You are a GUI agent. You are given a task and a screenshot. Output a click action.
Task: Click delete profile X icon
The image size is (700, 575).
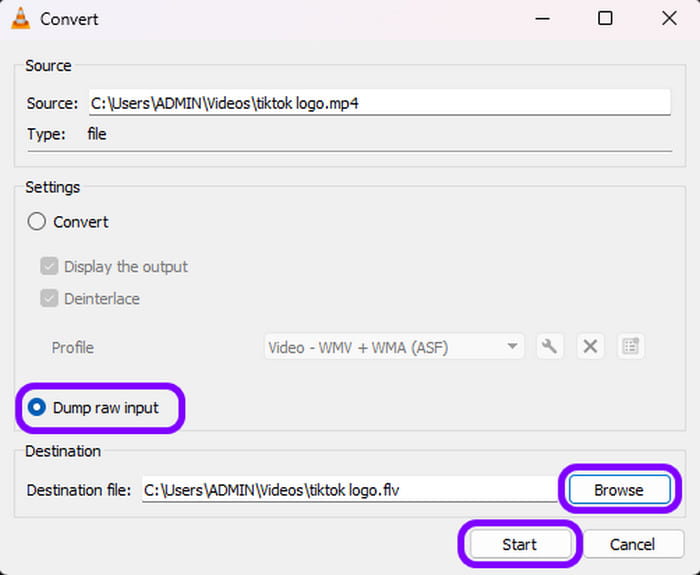coord(590,346)
